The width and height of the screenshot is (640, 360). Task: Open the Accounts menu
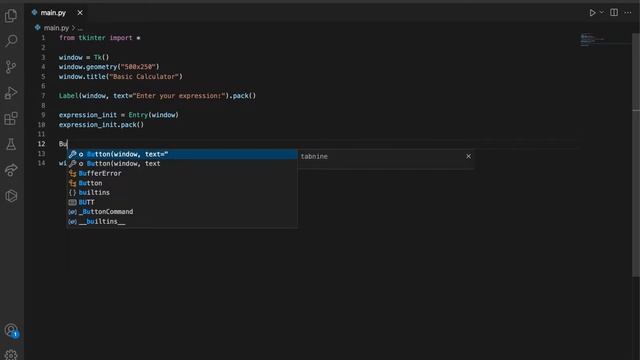(x=11, y=330)
